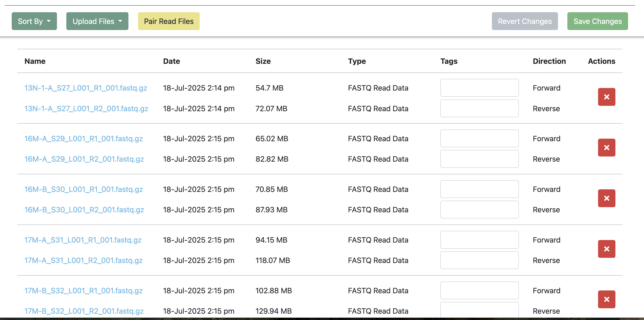Open 13N-1-A_S27_L001_R1_001.fastq.gz file link

86,88
